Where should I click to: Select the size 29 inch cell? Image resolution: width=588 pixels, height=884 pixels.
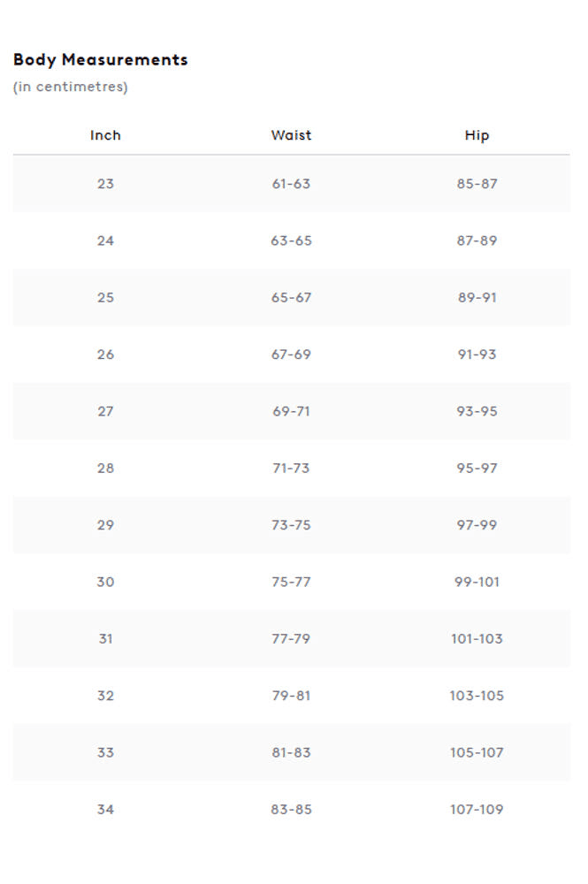(x=105, y=525)
